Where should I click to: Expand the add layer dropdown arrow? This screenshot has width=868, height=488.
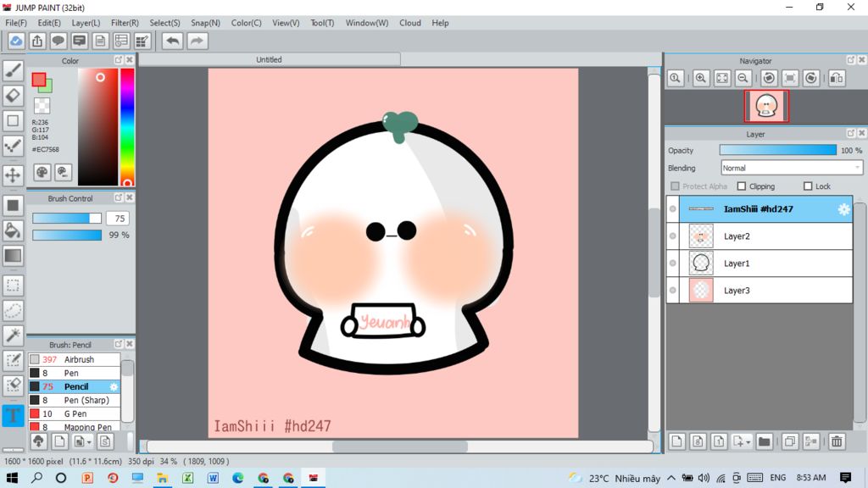coord(747,442)
